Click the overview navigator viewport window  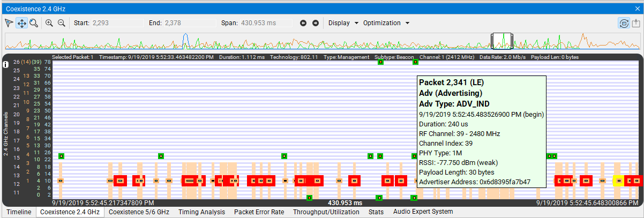[x=502, y=41]
